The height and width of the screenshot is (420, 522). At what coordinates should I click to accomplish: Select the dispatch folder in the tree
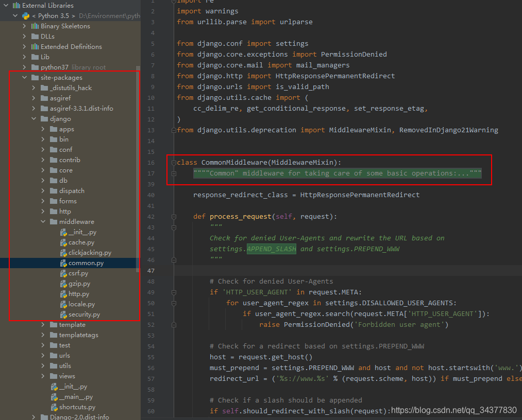(x=72, y=191)
